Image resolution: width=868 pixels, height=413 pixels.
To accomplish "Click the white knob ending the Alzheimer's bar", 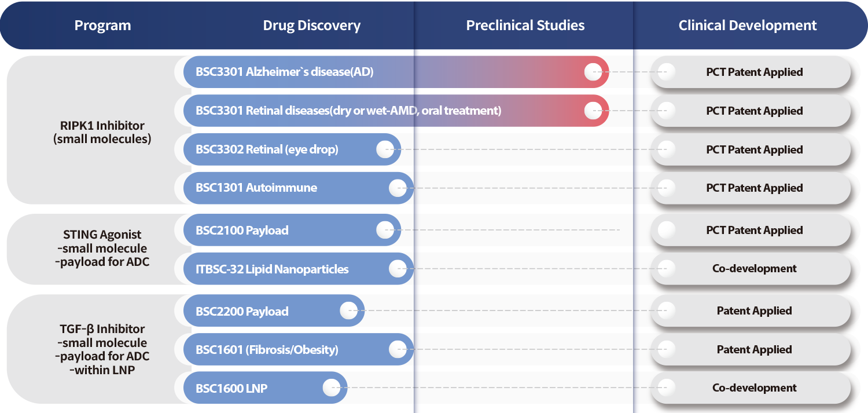I will (593, 72).
